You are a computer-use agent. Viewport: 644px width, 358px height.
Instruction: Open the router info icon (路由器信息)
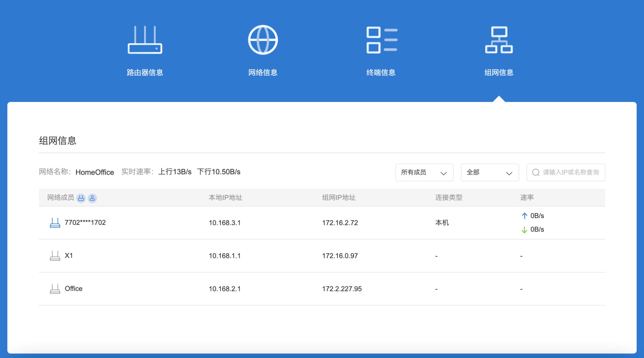pos(145,40)
